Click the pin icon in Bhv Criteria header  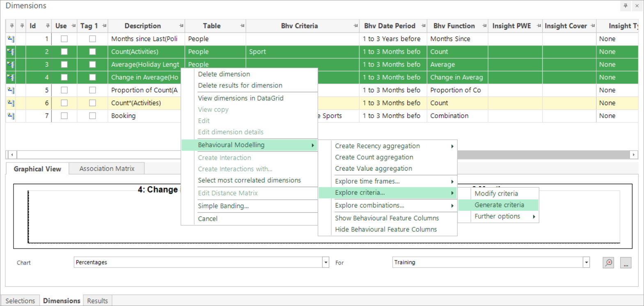(x=355, y=26)
